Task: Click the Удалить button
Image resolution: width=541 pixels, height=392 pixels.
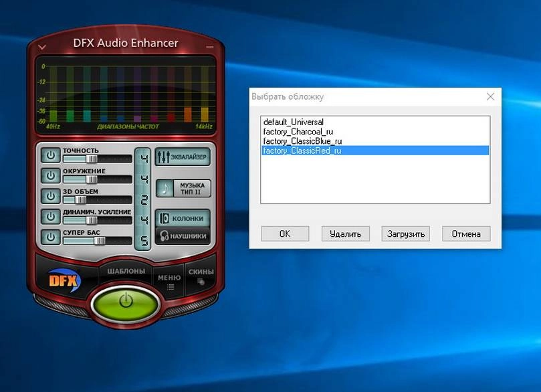Action: click(x=345, y=234)
